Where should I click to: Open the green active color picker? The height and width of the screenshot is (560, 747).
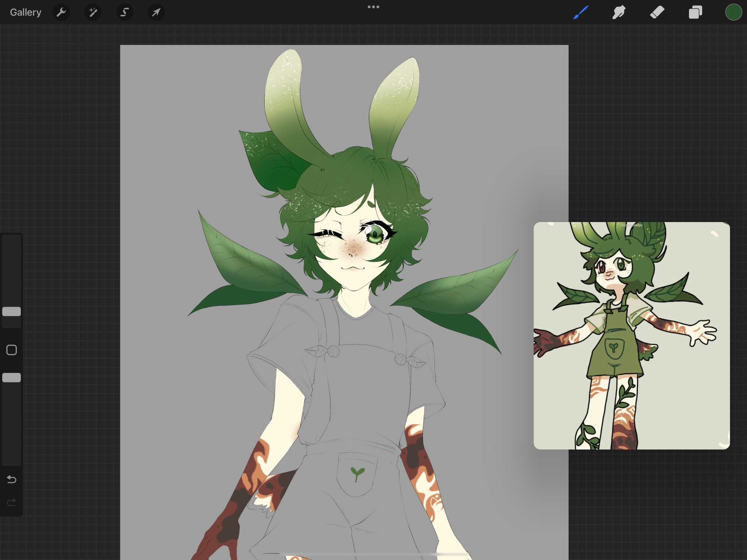pyautogui.click(x=733, y=12)
